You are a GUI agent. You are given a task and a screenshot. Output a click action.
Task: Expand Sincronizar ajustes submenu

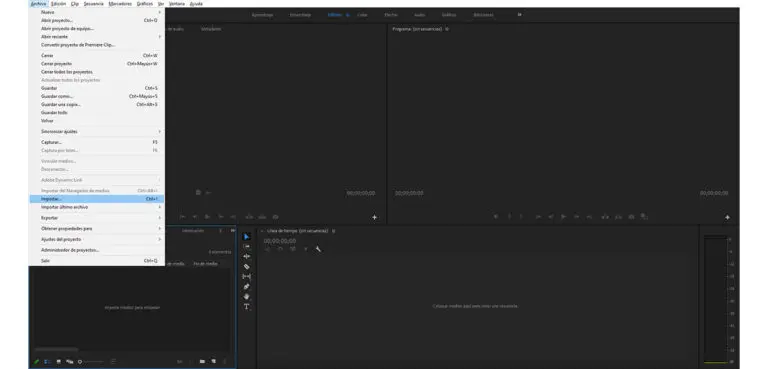pyautogui.click(x=97, y=131)
